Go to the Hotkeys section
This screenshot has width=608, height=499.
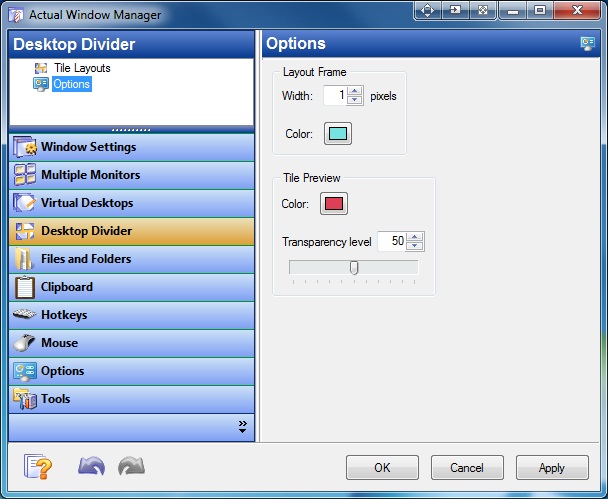click(x=131, y=315)
